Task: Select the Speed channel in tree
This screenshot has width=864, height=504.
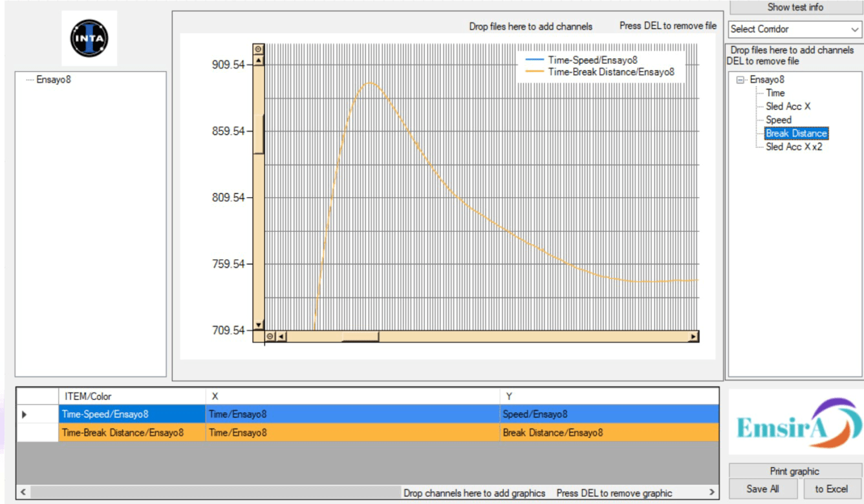Action: (x=778, y=120)
